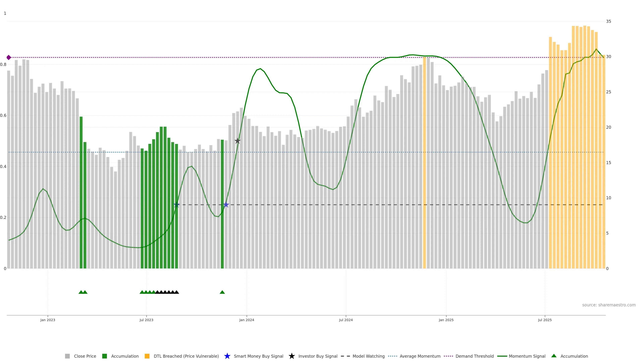The image size is (644, 362).
Task: Click the green triangle icon in legend
Action: click(x=554, y=356)
